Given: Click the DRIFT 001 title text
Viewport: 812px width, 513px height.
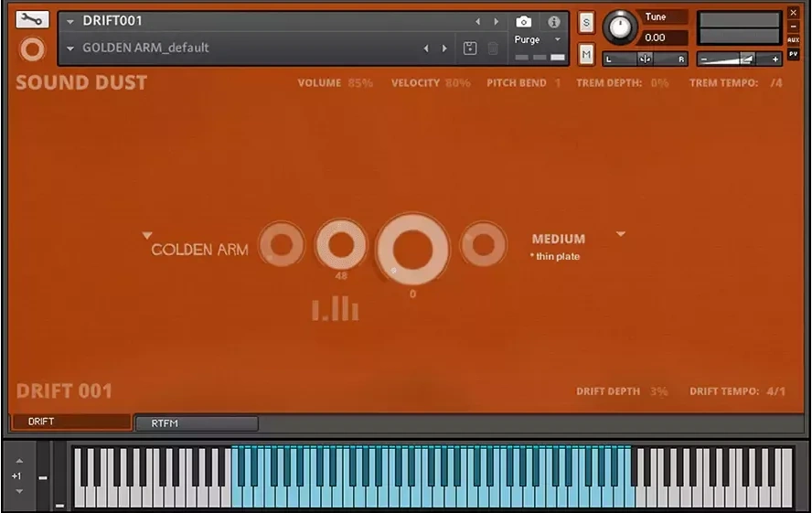Looking at the screenshot, I should coord(64,391).
